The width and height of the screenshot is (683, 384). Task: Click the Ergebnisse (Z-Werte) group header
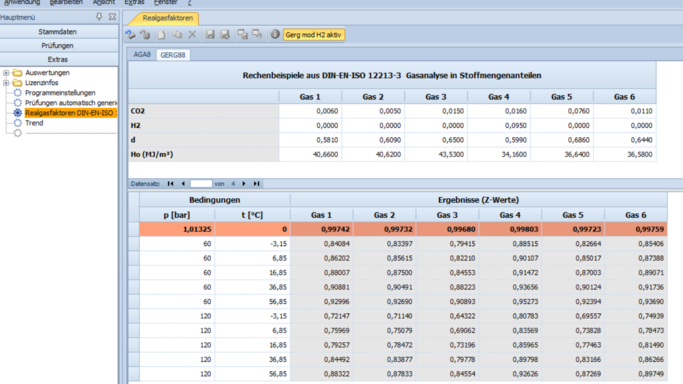[478, 200]
